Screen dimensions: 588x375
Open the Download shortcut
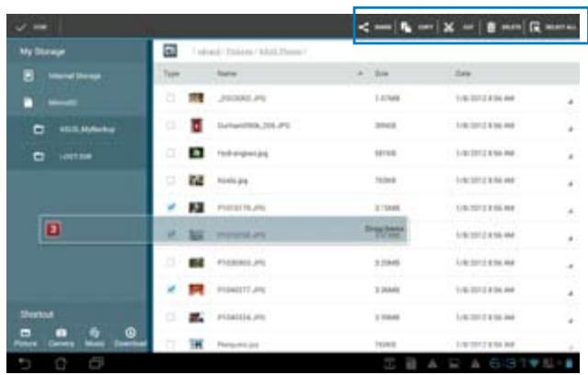[x=130, y=337]
